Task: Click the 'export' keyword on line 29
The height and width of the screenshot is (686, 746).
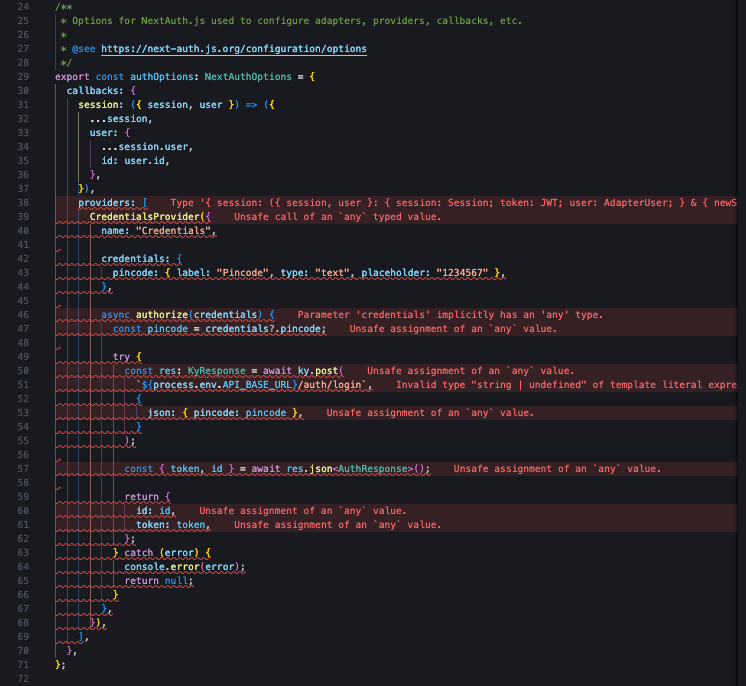Action: (x=72, y=77)
